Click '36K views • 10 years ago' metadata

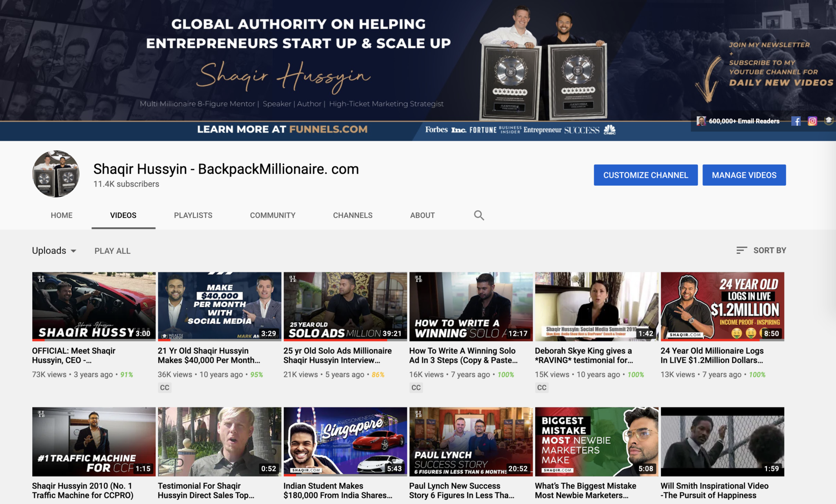[200, 375]
